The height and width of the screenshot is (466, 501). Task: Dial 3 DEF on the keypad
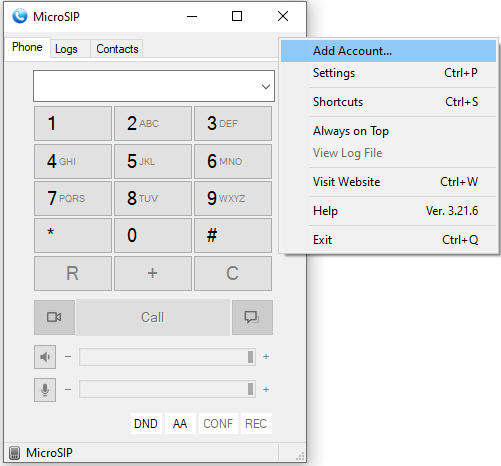tap(233, 124)
